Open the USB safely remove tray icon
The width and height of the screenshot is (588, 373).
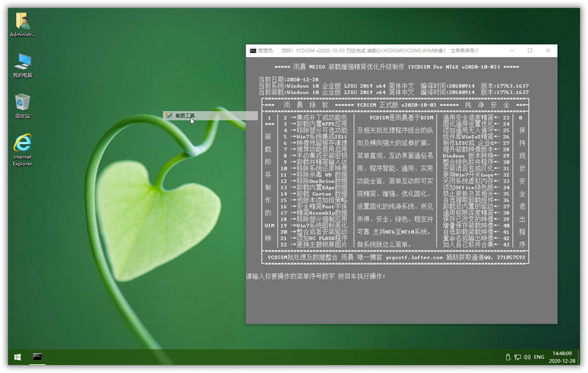508,358
